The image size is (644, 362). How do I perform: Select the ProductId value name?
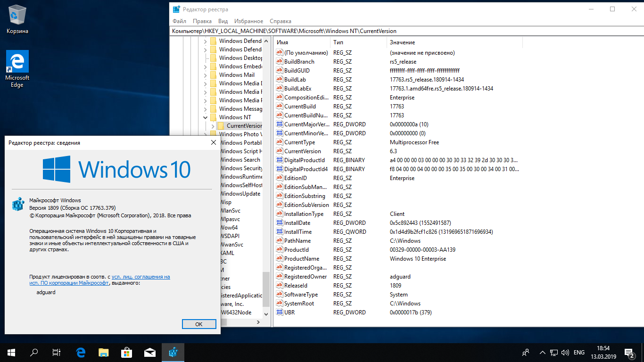point(297,250)
